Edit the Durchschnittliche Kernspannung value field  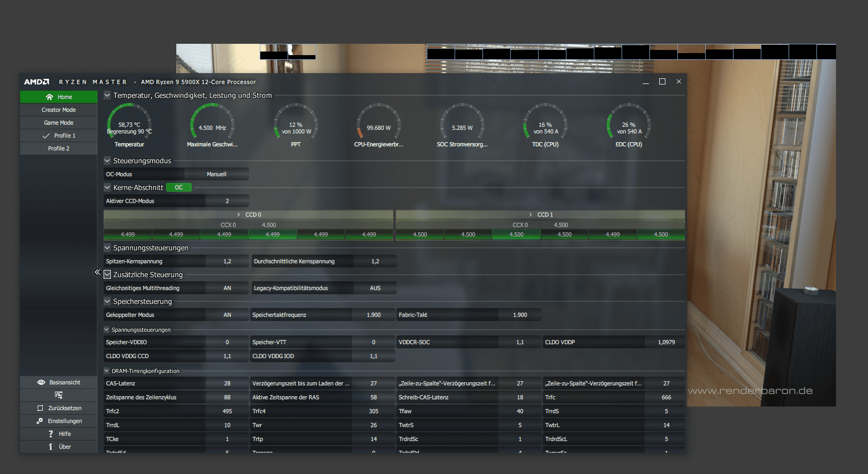click(x=375, y=261)
